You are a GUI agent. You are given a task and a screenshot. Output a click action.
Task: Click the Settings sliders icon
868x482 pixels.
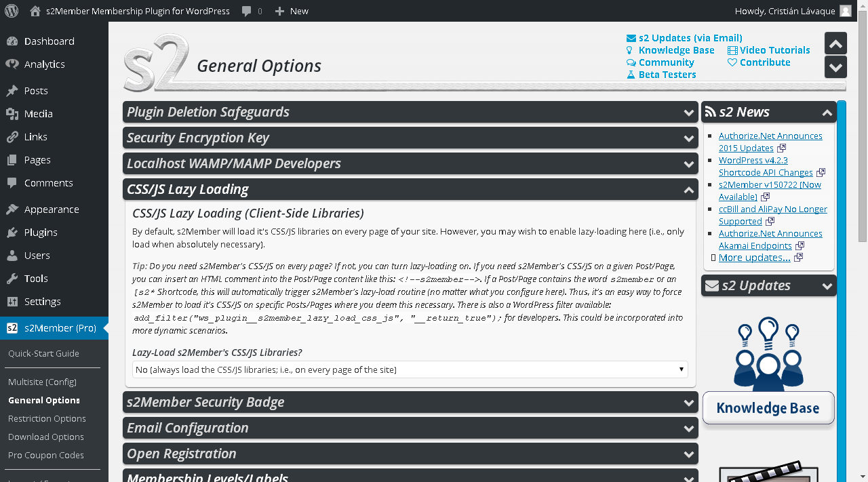point(12,302)
